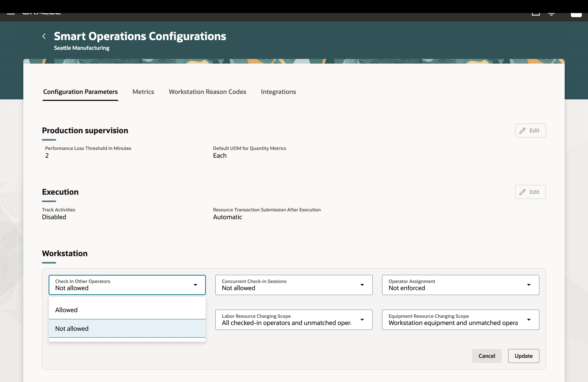This screenshot has height=382, width=588.
Task: Click the Resource Transaction Submission After Execution label
Action: [267, 210]
